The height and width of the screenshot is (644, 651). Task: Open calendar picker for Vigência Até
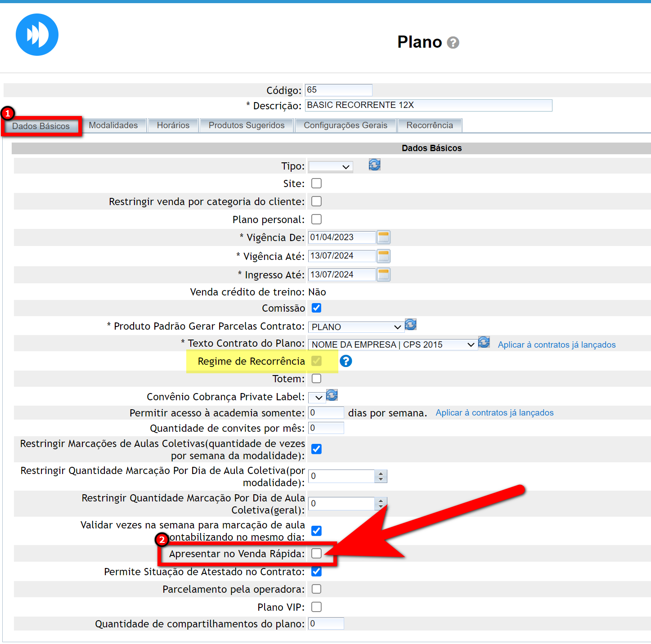383,256
